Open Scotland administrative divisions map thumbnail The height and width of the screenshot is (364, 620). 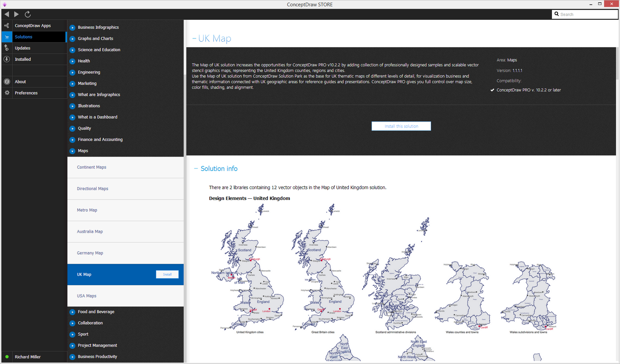(396, 275)
